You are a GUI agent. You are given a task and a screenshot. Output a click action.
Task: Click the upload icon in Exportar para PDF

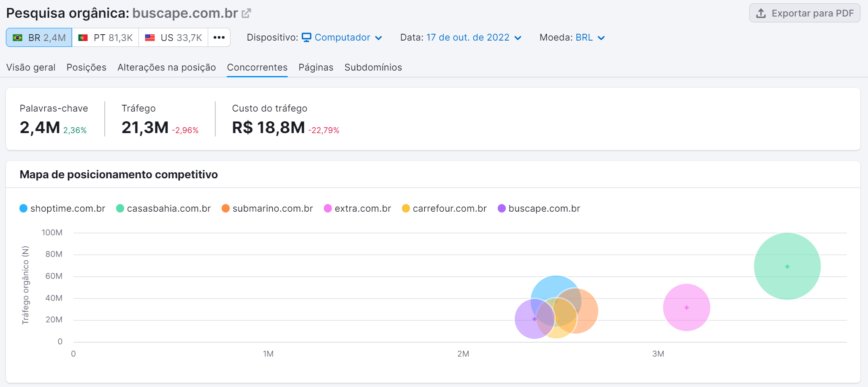[x=761, y=13]
